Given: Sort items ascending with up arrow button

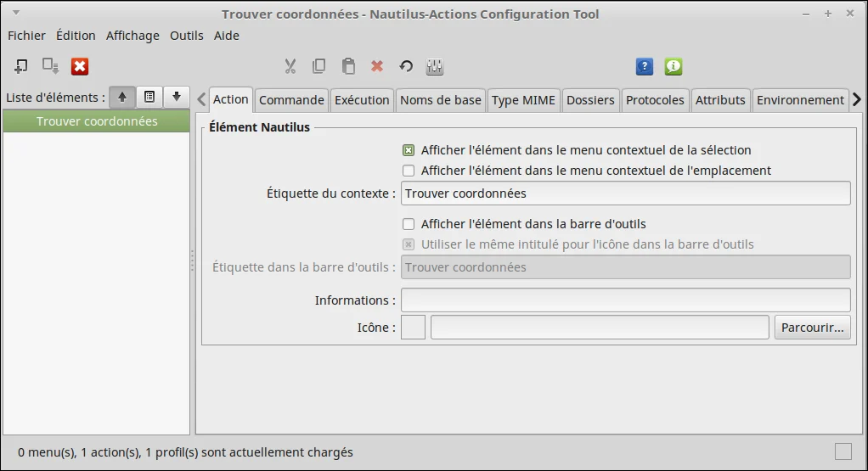Looking at the screenshot, I should pyautogui.click(x=122, y=97).
